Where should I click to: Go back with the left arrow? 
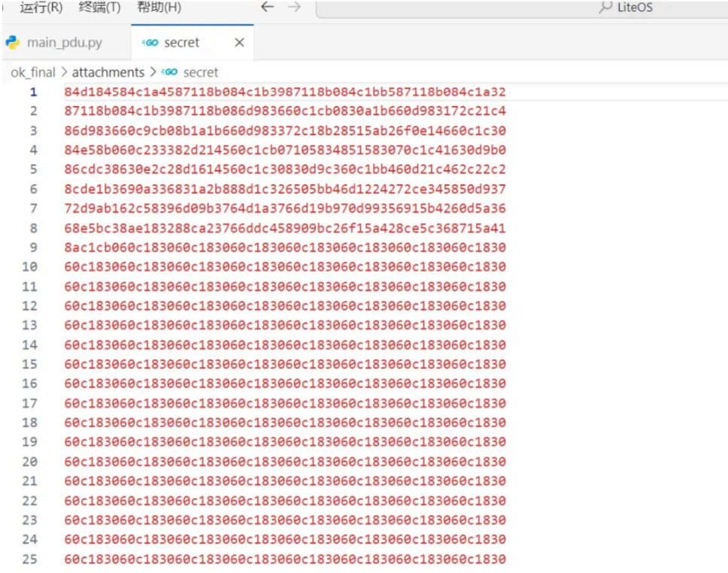click(267, 7)
